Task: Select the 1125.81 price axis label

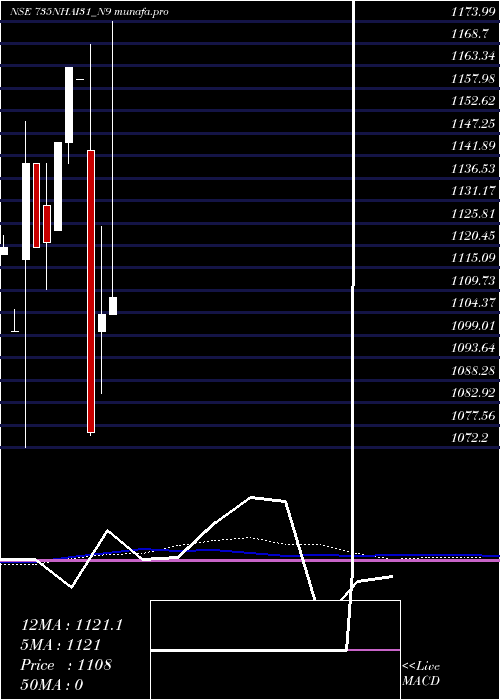Action: click(x=473, y=213)
